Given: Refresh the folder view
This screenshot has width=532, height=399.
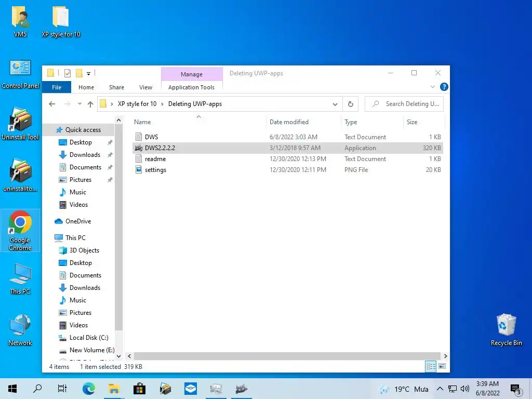Looking at the screenshot, I should [351, 104].
